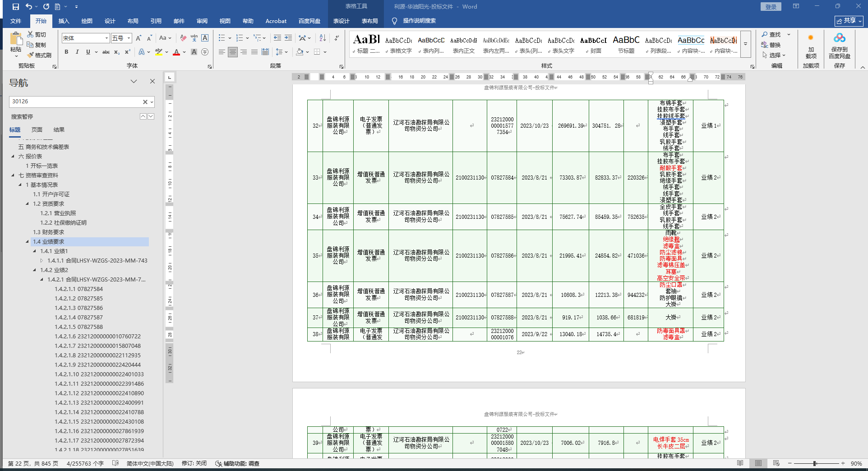Toggle bold formatting
868x471 pixels.
(66, 52)
